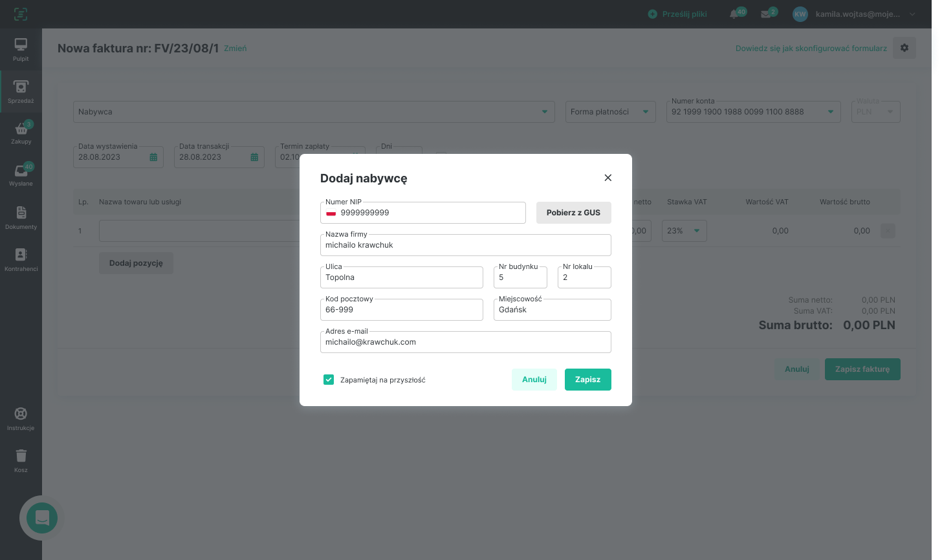Screen dimensions: 942x560
Task: Uncheck Zapamiętaj na przyszłość checkbox
Action: pyautogui.click(x=329, y=380)
